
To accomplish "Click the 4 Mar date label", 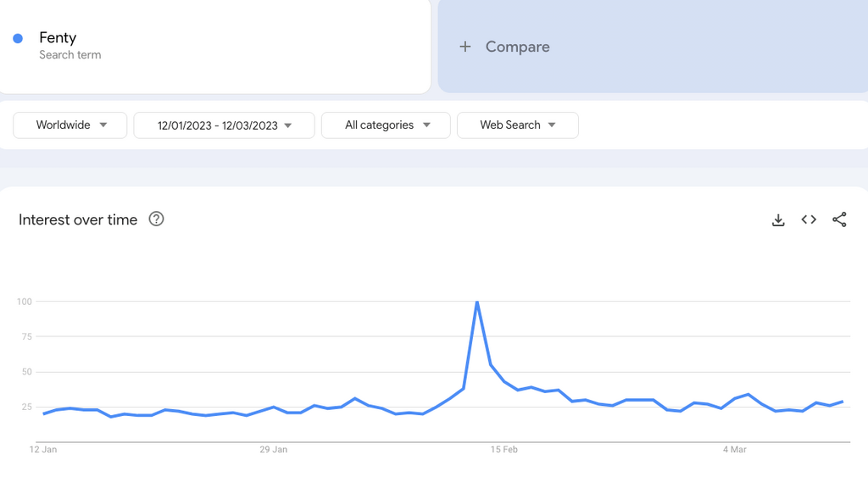I will pyautogui.click(x=734, y=450).
